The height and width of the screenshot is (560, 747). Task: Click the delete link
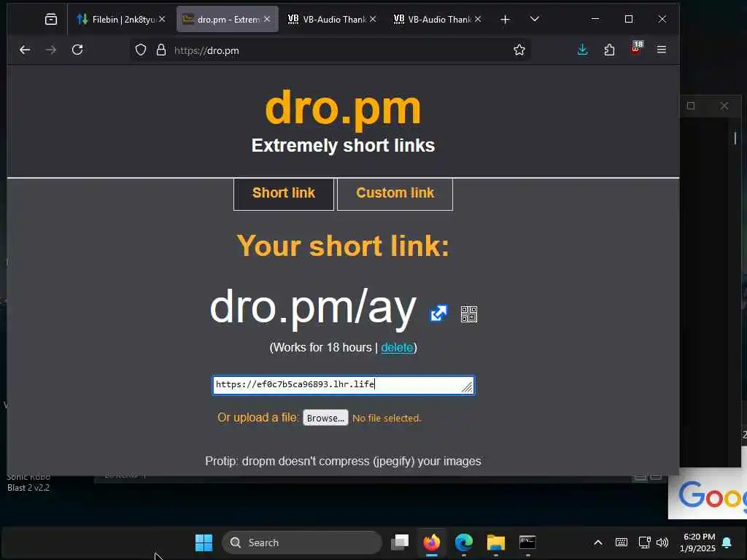coord(397,348)
